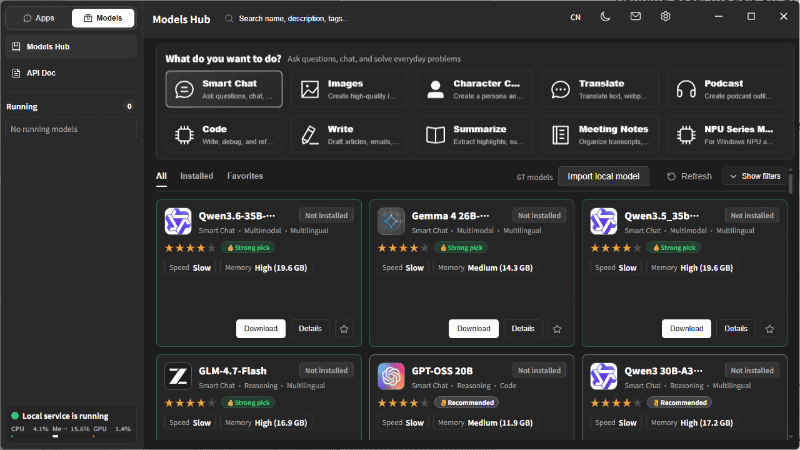Open the Summarize category

click(475, 135)
